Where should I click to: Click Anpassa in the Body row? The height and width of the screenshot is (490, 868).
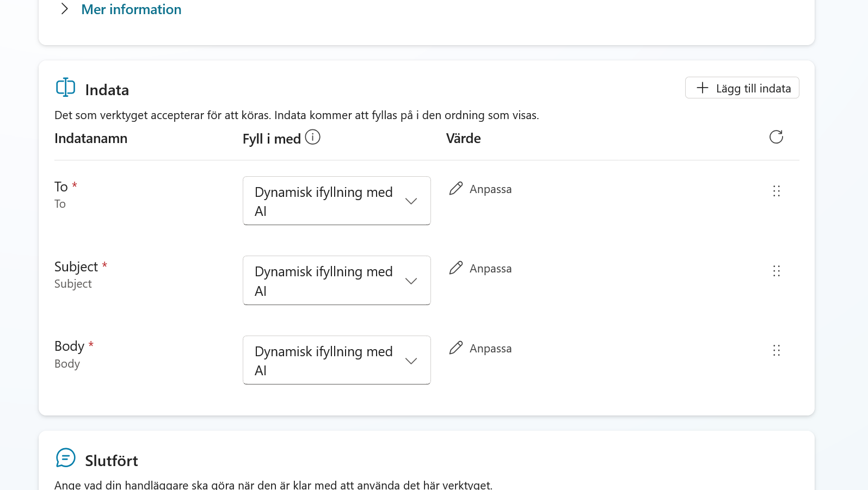tap(481, 348)
